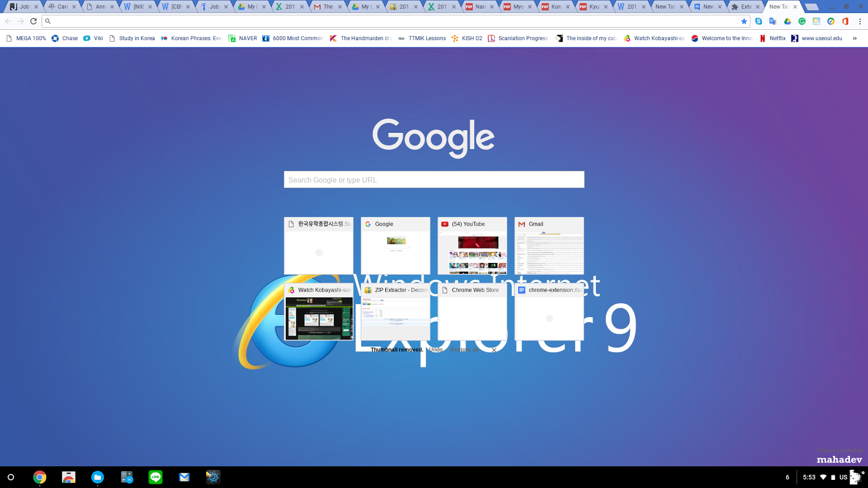This screenshot has width=868, height=488.
Task: Click inside the Google search box
Action: [433, 179]
